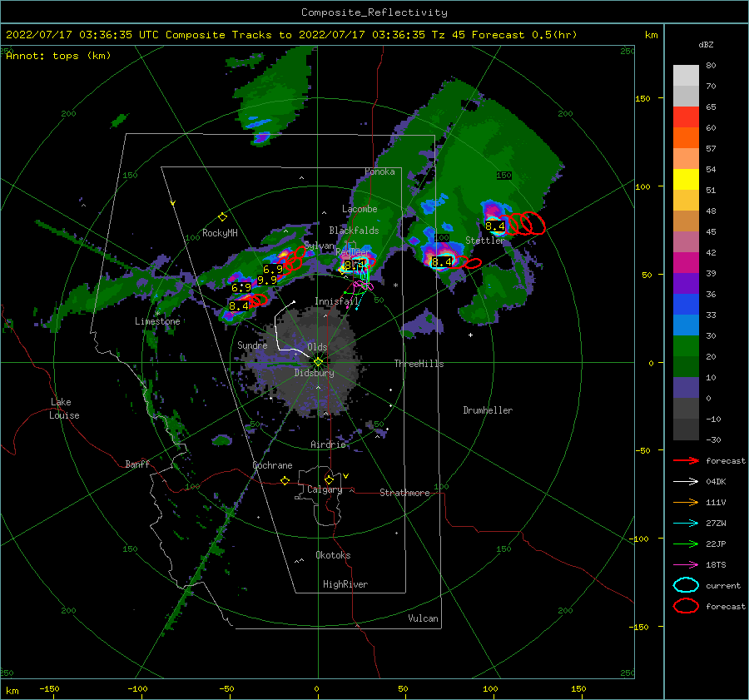The height and width of the screenshot is (700, 749).
Task: Click the 150 tick on bottom axis
Action: tap(578, 689)
